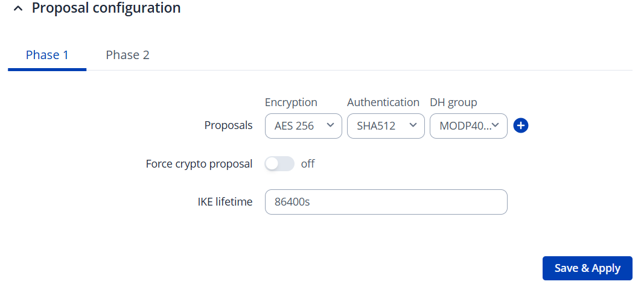Click the 'off' label beside the toggle
Viewport: 644px width, 293px height.
(x=308, y=164)
